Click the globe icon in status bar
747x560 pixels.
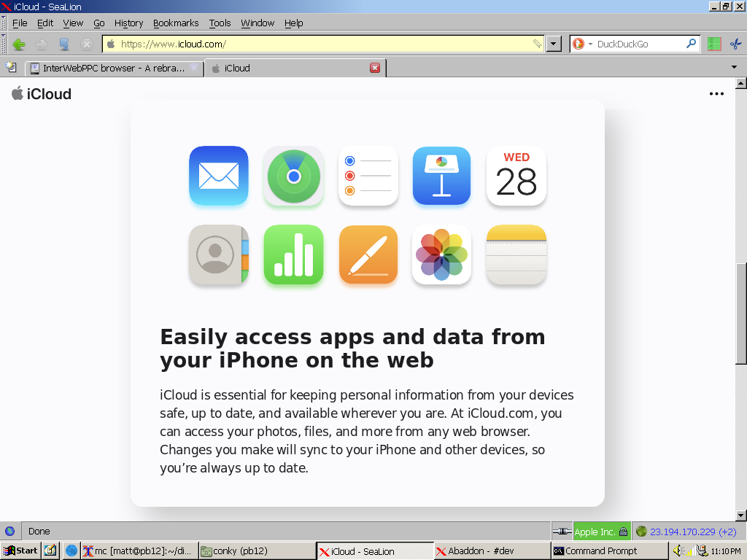(9, 531)
